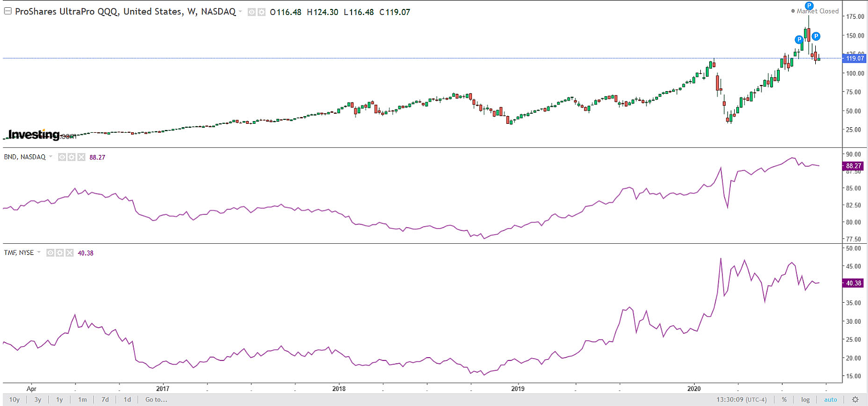The image size is (868, 406).
Task: Click the BND, NASDAQ series label
Action: click(x=25, y=157)
